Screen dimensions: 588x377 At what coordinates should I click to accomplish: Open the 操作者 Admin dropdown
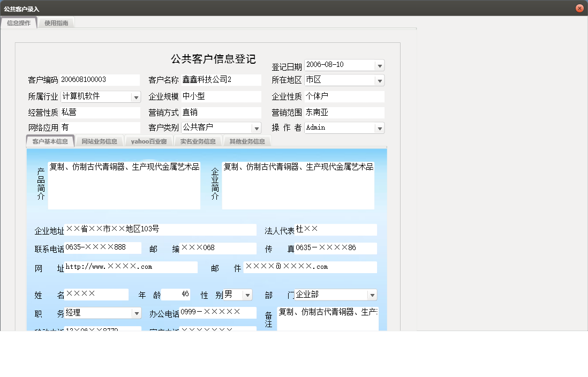point(379,129)
